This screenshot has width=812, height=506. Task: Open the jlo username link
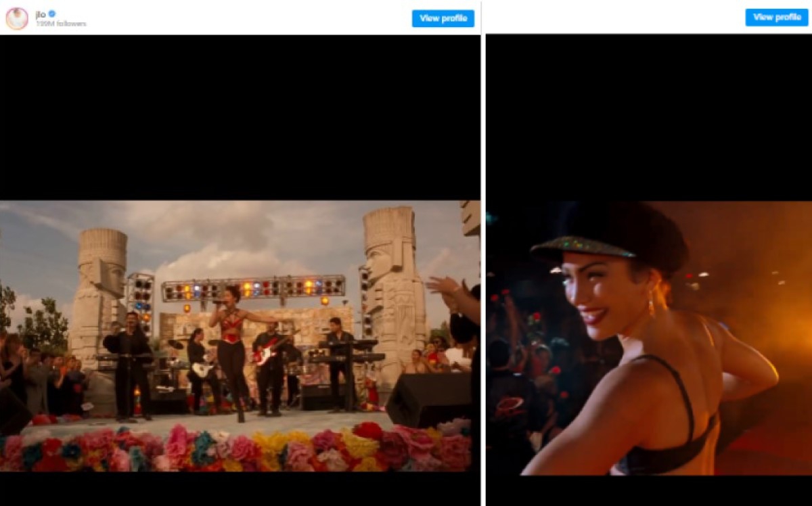click(41, 14)
